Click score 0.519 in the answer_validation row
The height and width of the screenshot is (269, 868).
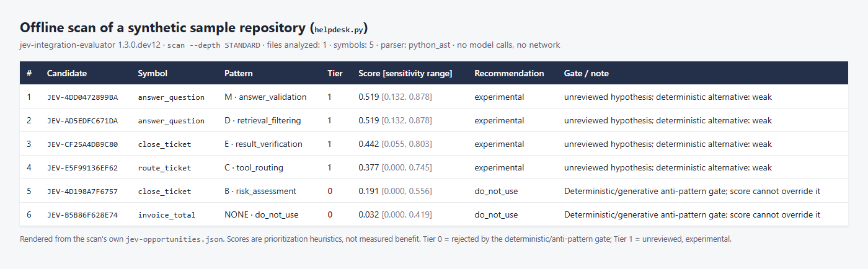click(368, 97)
